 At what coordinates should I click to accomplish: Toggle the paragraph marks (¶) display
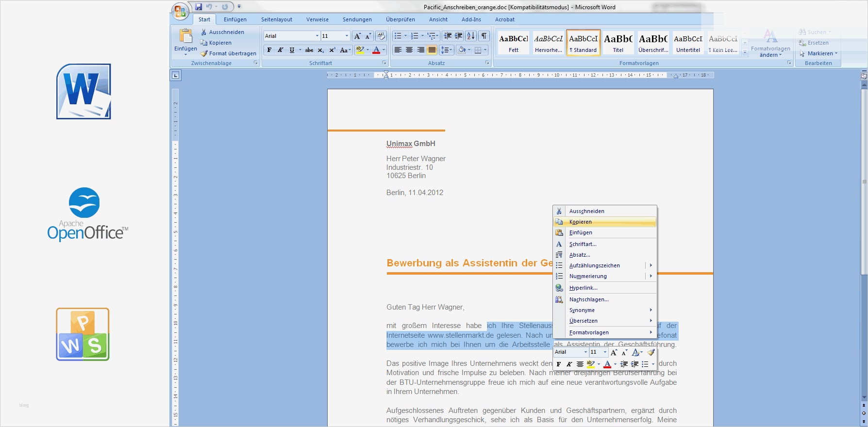484,36
